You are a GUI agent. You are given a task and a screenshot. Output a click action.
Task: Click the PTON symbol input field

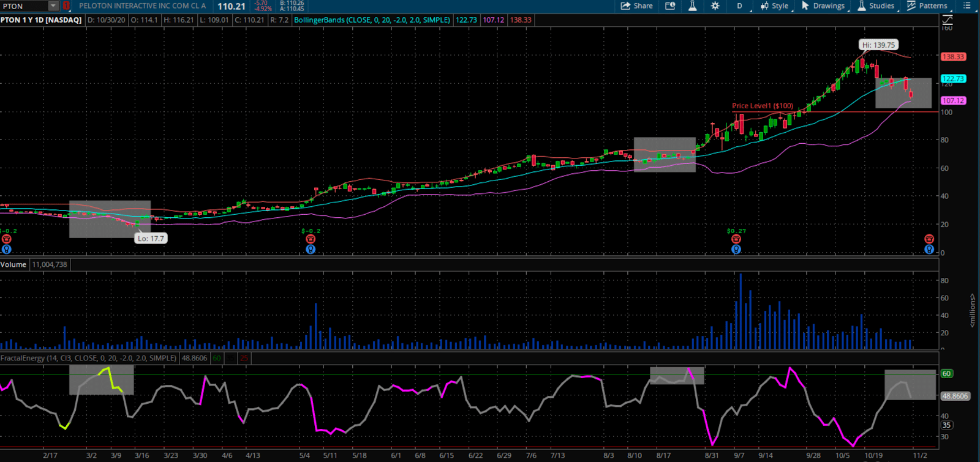click(x=24, y=6)
